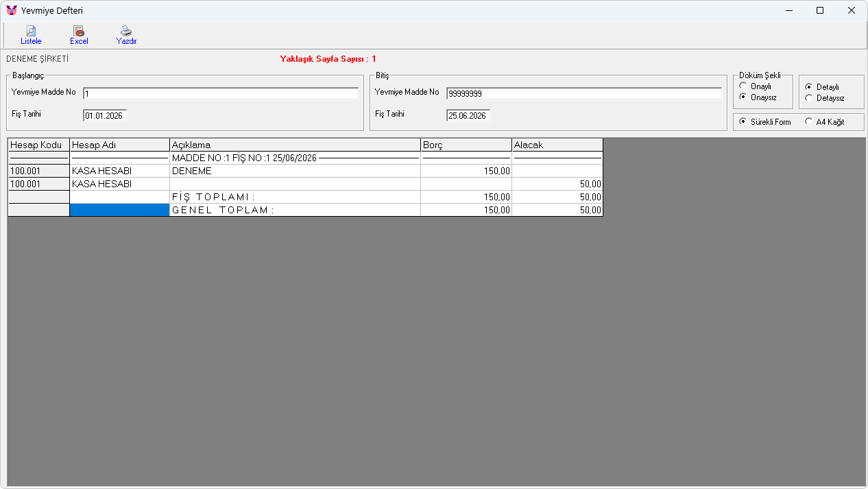The image size is (868, 489).
Task: Click the Borç column header
Action: 466,145
